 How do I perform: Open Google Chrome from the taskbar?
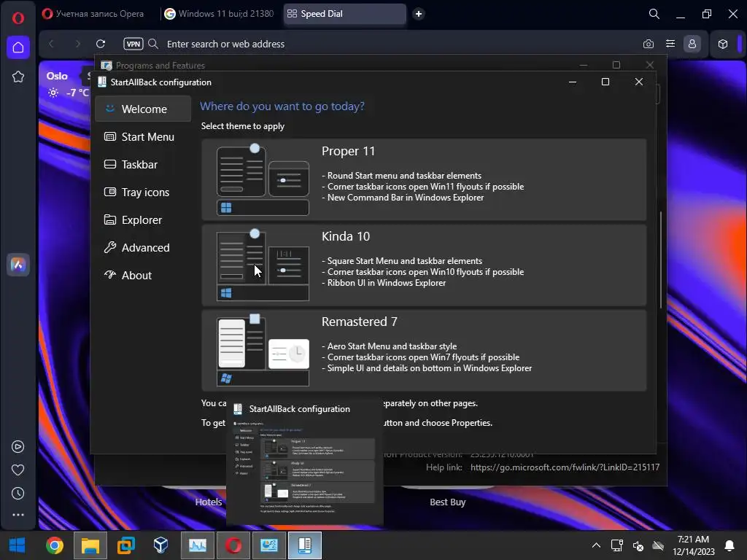point(54,545)
